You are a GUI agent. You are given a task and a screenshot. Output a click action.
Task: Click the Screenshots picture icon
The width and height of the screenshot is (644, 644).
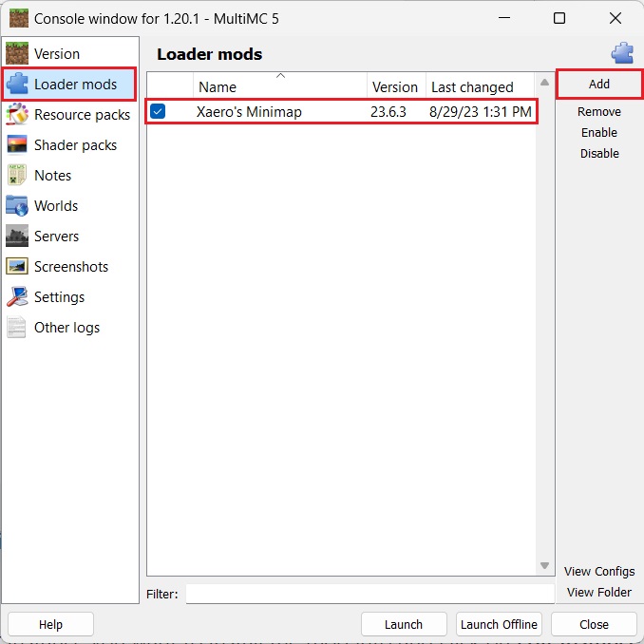point(17,266)
